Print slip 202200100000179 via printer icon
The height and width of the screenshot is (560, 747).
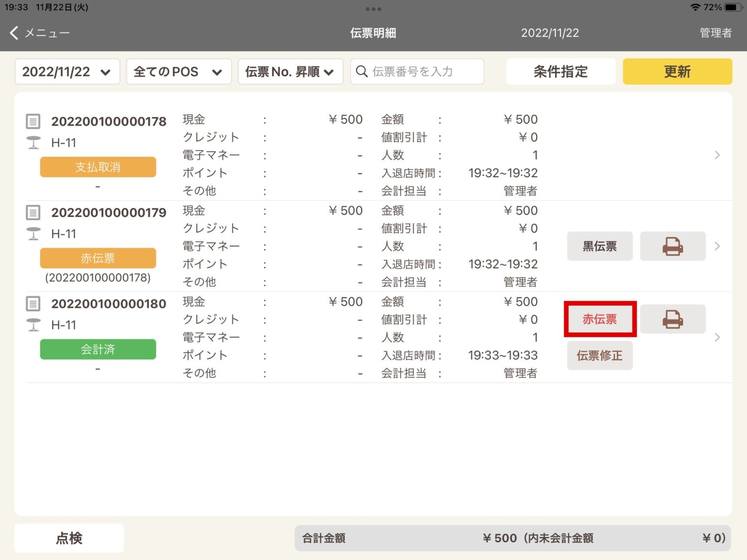click(x=673, y=246)
